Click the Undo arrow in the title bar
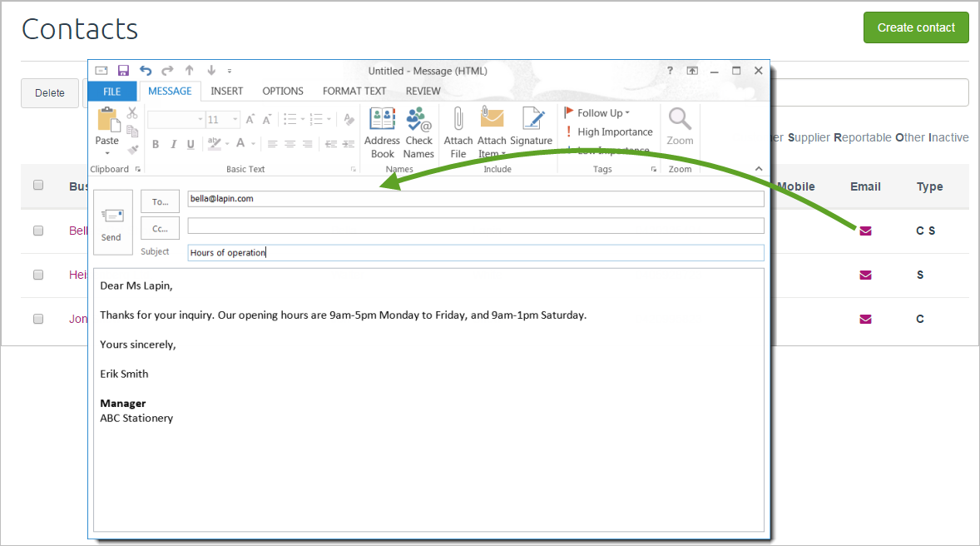The image size is (980, 546). pyautogui.click(x=146, y=71)
